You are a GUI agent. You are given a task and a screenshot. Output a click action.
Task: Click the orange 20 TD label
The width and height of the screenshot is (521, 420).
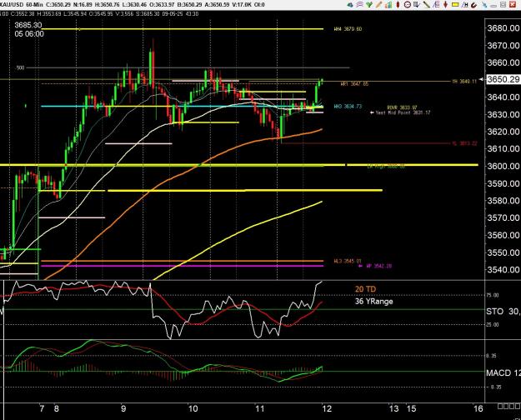coord(365,289)
